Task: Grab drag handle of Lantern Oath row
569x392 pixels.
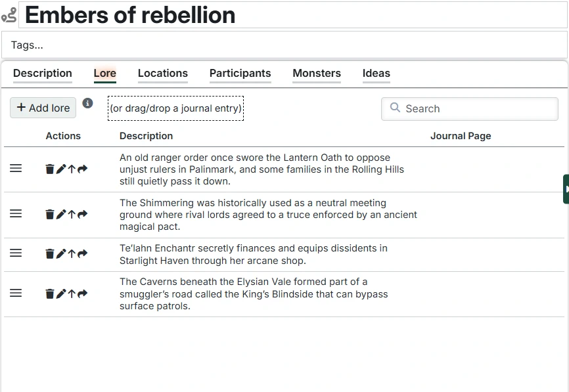Action: 16,169
